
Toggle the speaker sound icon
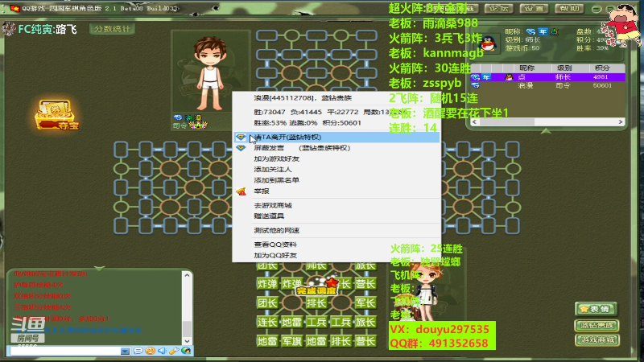[162, 351]
